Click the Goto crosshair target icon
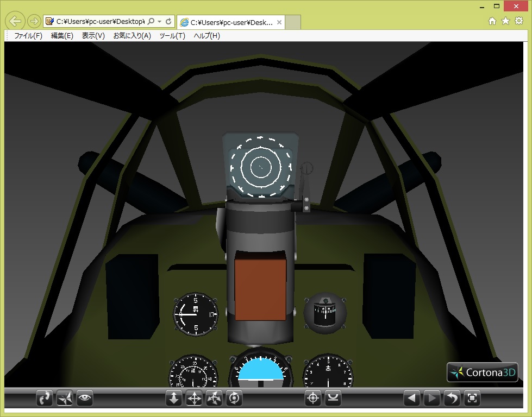The width and height of the screenshot is (532, 417). pos(313,399)
